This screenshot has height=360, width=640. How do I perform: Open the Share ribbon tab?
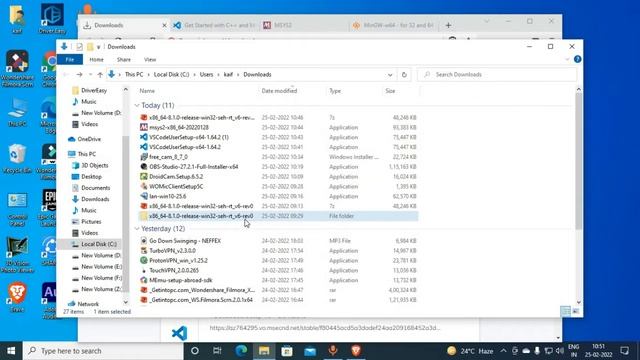click(x=124, y=60)
